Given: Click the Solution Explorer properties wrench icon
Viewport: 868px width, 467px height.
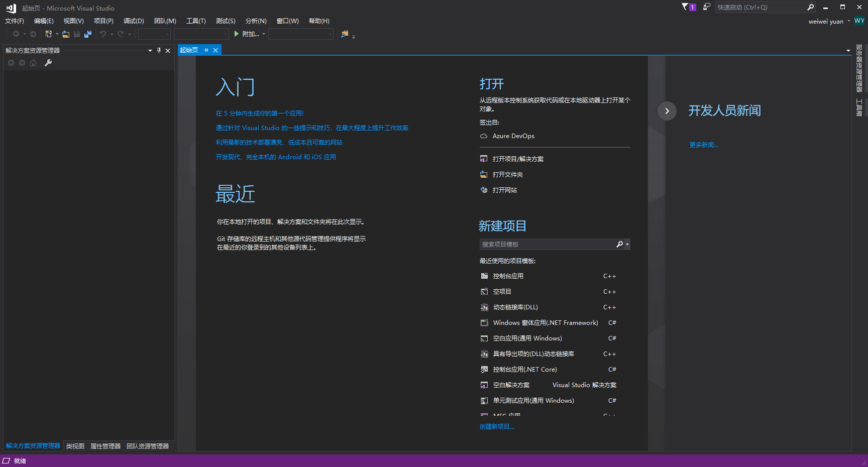Looking at the screenshot, I should coord(48,63).
